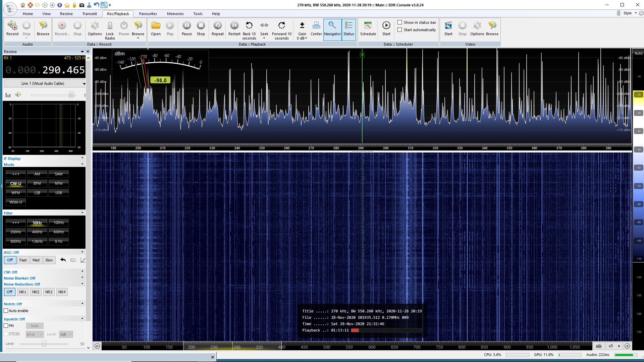644x362 pixels.
Task: Click the Forward 10 seconds icon
Action: pos(281,26)
